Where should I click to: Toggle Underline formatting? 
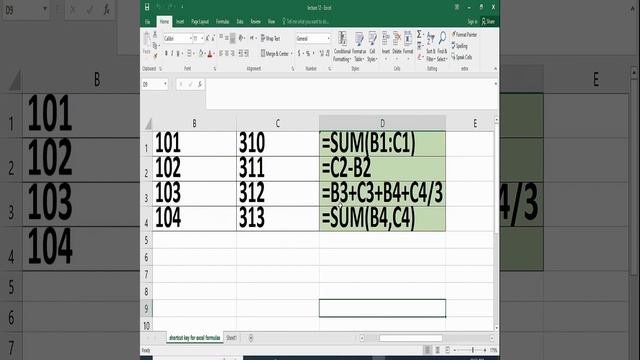click(x=178, y=53)
